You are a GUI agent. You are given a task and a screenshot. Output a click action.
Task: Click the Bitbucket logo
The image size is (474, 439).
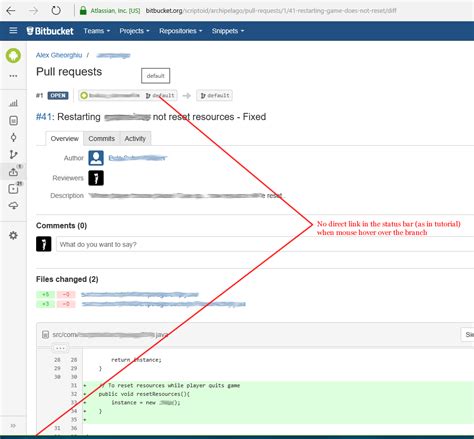(x=50, y=31)
